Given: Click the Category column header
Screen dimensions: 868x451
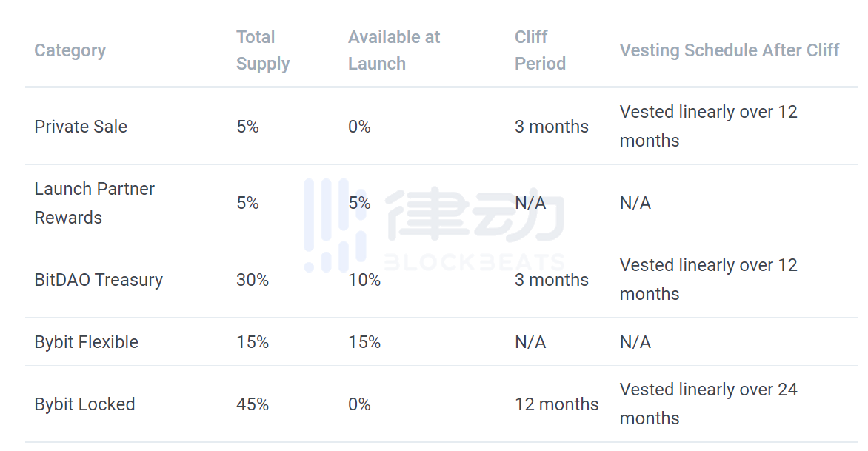Looking at the screenshot, I should click(x=70, y=50).
